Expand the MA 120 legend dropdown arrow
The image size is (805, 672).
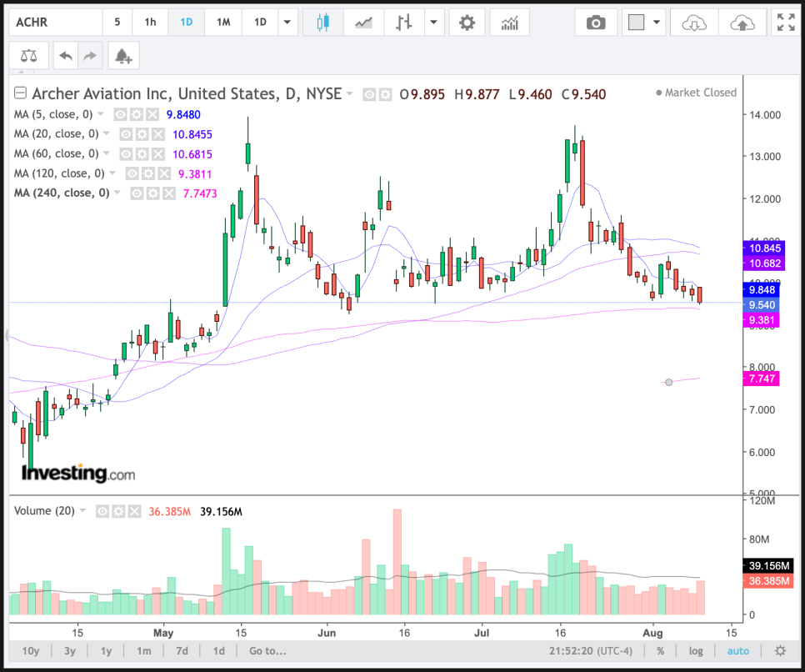112,173
